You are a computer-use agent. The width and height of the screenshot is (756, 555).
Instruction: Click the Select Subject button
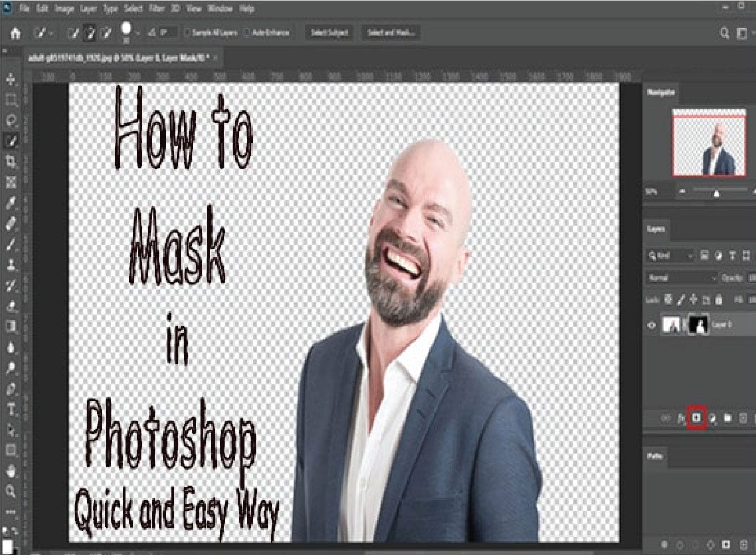[329, 33]
